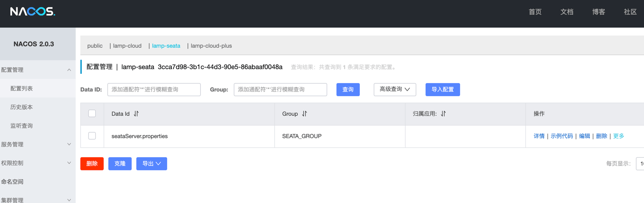644x203 pixels.
Task: Open the 导出 export dropdown
Action: point(151,164)
